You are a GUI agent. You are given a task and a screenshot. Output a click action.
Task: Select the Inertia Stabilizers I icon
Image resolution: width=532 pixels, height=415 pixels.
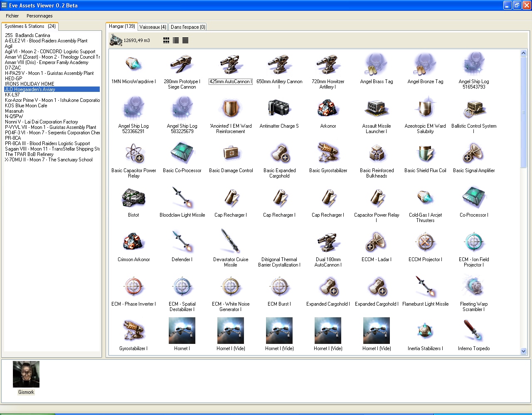[425, 331]
